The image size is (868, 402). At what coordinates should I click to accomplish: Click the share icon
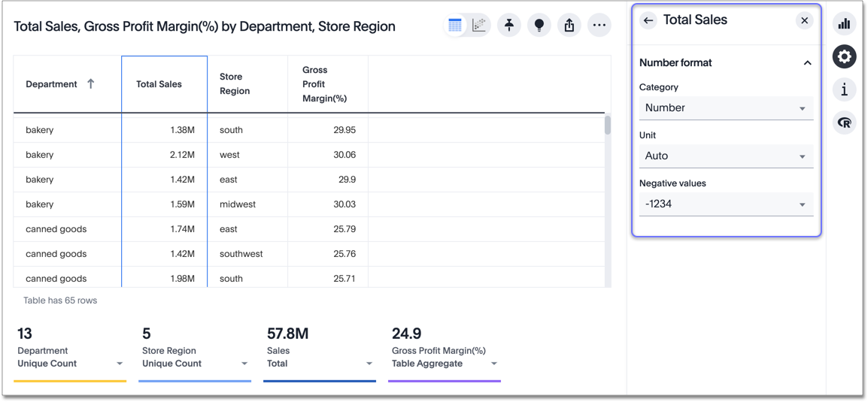point(569,26)
